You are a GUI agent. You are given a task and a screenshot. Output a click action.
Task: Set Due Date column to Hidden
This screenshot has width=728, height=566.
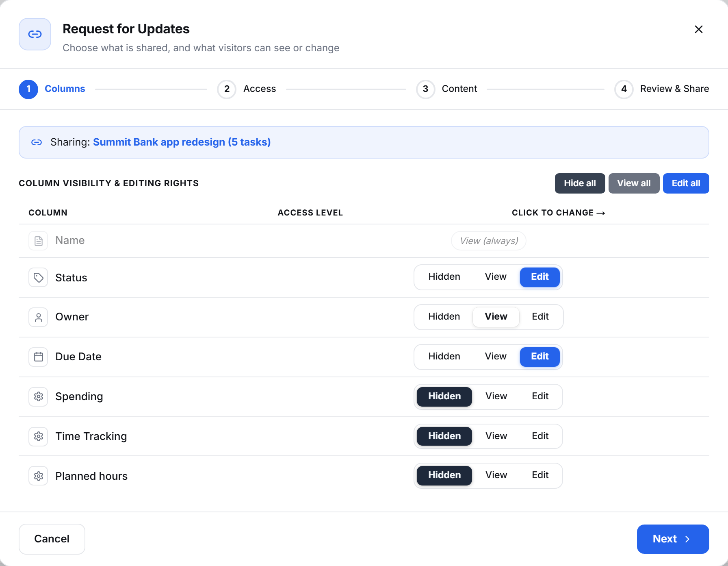444,357
